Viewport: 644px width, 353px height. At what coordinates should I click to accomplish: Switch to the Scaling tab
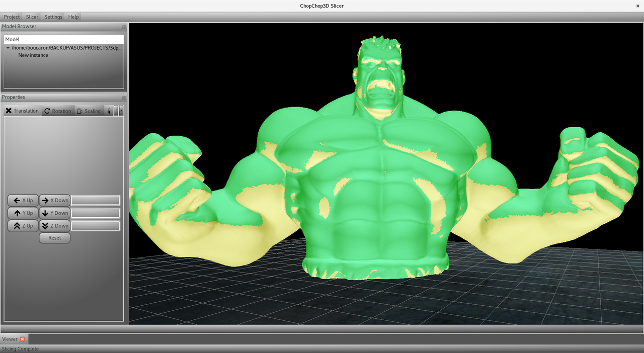(x=89, y=111)
